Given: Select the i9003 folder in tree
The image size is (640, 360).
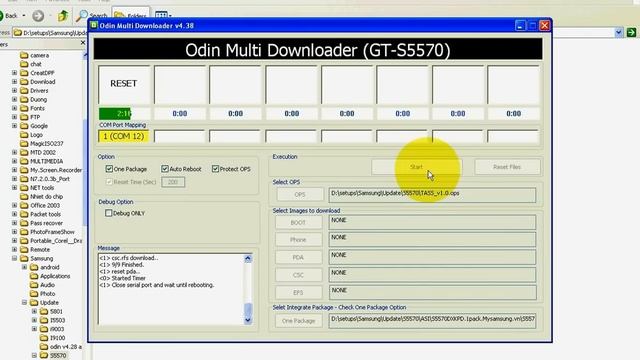Looking at the screenshot, I should point(57,329).
